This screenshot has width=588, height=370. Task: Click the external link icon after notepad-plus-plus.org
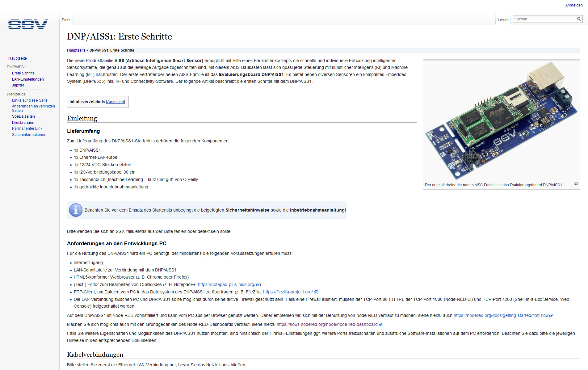pos(258,284)
